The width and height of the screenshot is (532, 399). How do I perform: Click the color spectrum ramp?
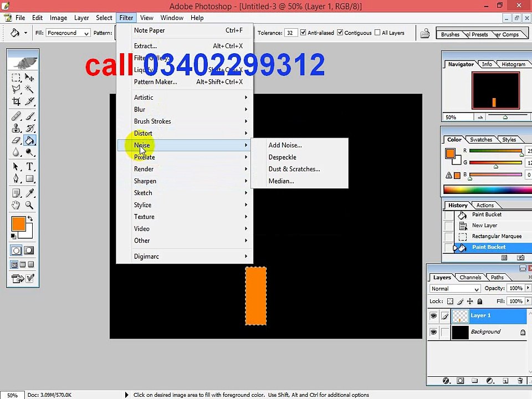point(488,190)
